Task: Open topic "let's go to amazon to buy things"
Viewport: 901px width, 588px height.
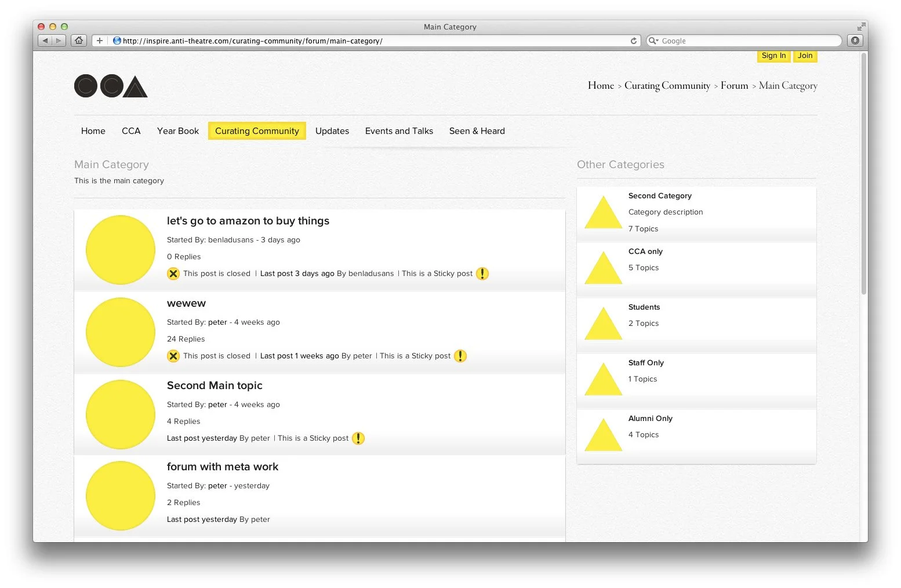Action: (248, 221)
